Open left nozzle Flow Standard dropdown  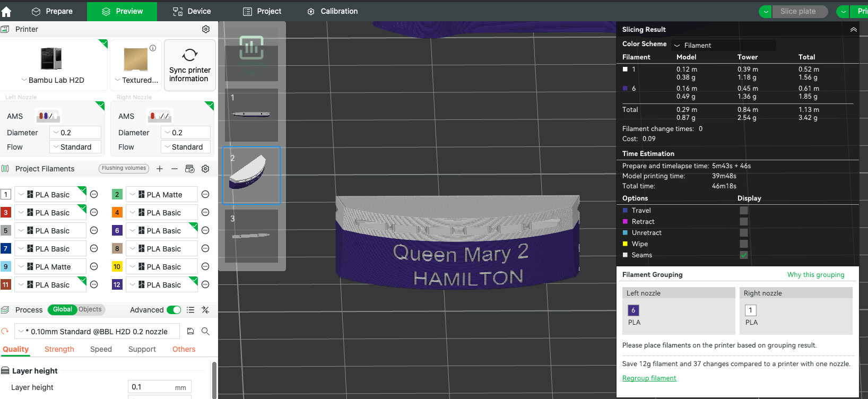[x=75, y=147]
